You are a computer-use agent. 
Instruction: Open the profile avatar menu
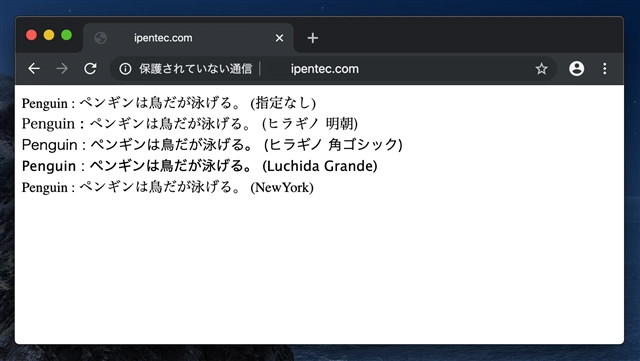click(x=576, y=69)
